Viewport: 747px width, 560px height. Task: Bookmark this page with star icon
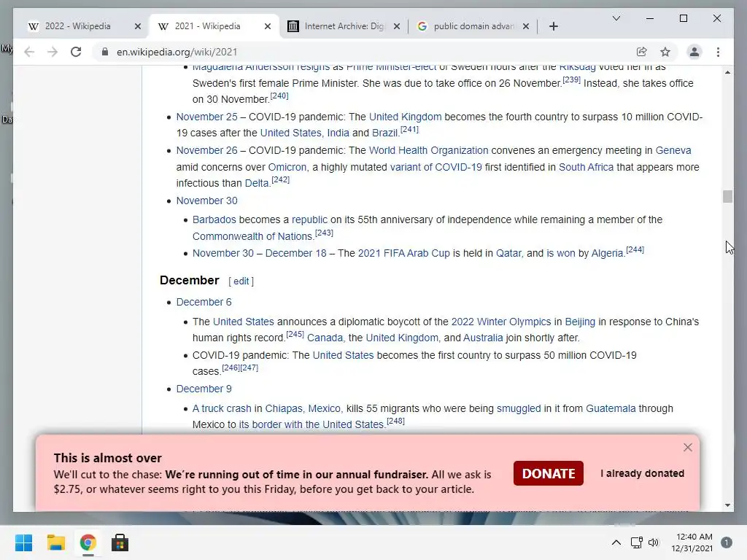click(x=665, y=52)
